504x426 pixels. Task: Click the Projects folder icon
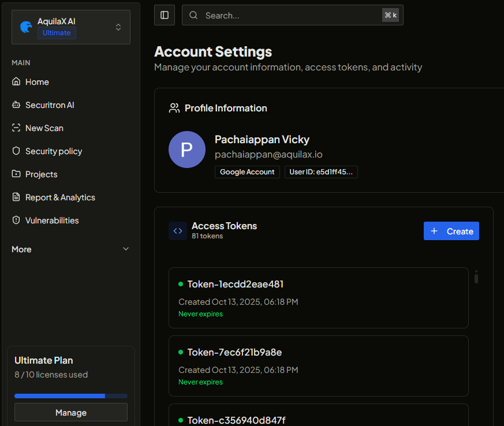coord(16,174)
